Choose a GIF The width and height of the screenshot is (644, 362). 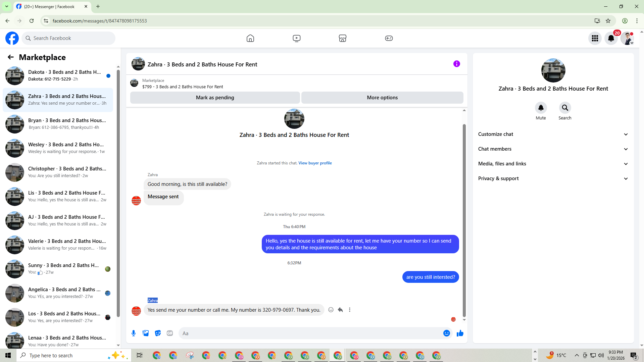pyautogui.click(x=170, y=333)
